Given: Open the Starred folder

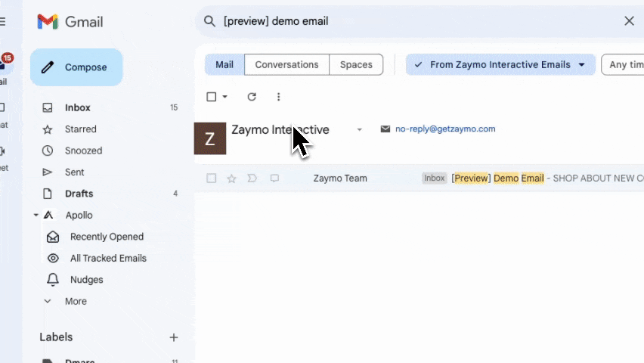Looking at the screenshot, I should click(80, 129).
